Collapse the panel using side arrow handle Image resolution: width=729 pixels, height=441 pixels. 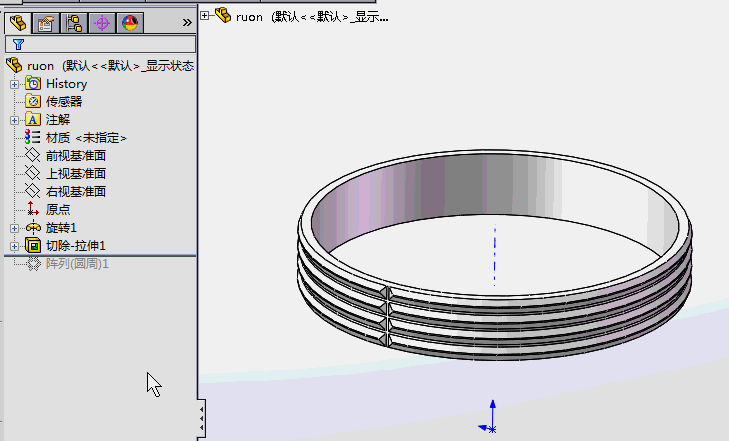[x=201, y=418]
